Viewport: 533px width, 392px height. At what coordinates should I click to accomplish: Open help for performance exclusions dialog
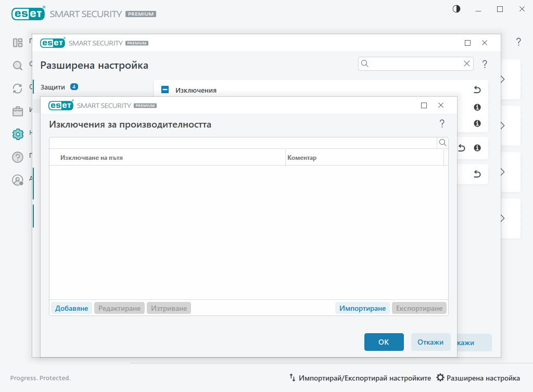[442, 124]
